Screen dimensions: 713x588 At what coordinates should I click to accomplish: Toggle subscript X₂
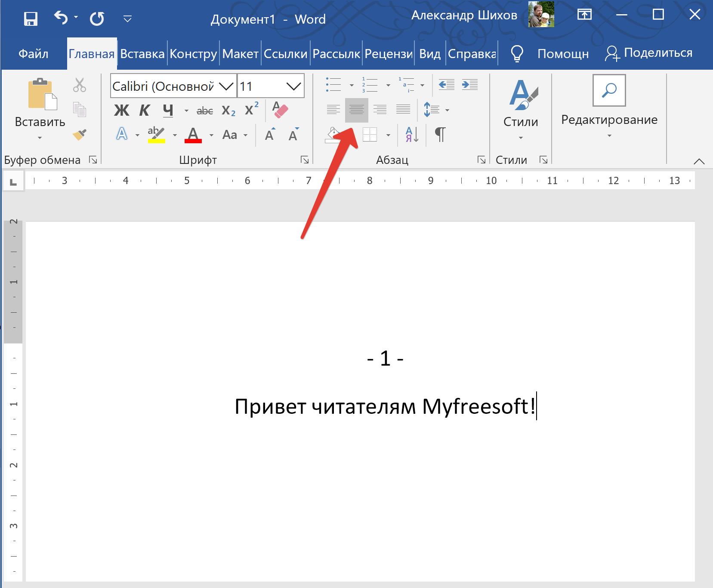(228, 111)
